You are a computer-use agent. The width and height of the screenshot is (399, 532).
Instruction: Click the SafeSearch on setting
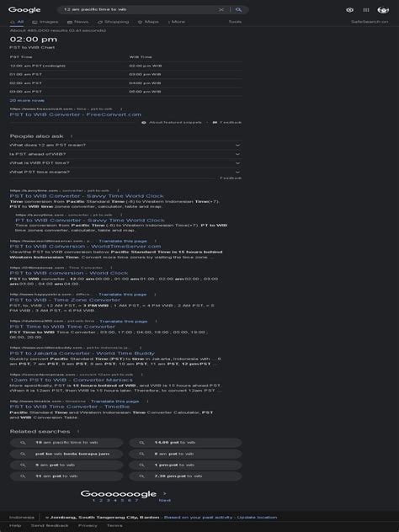(370, 22)
